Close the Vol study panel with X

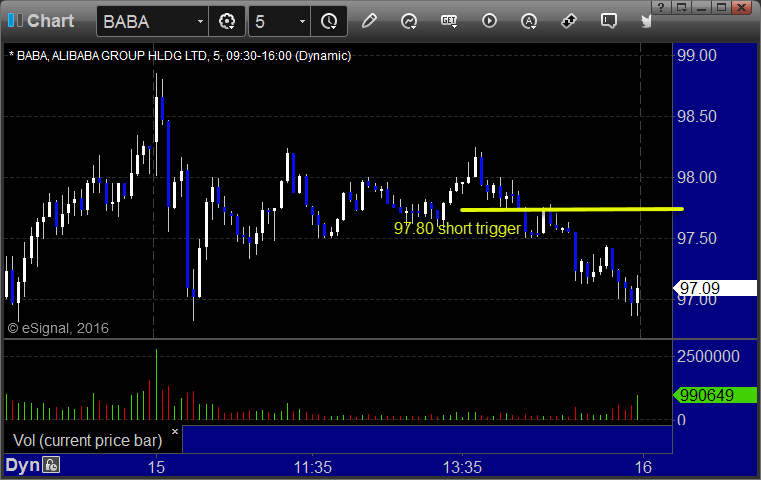pos(175,431)
